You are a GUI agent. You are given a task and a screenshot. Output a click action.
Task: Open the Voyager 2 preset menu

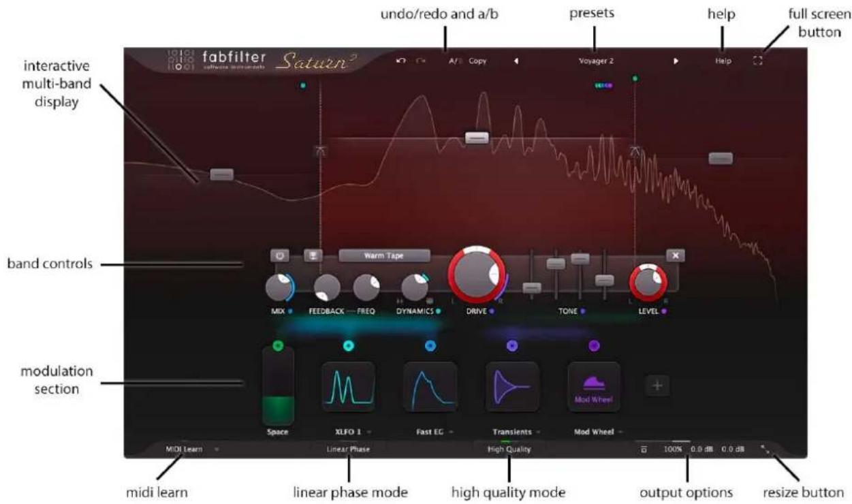point(596,61)
